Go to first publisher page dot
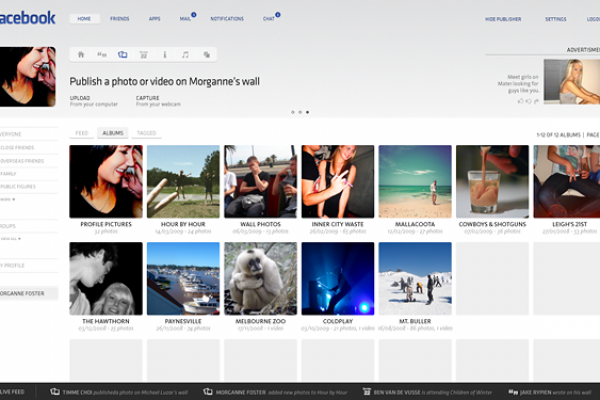The width and height of the screenshot is (600, 400). pos(293,112)
